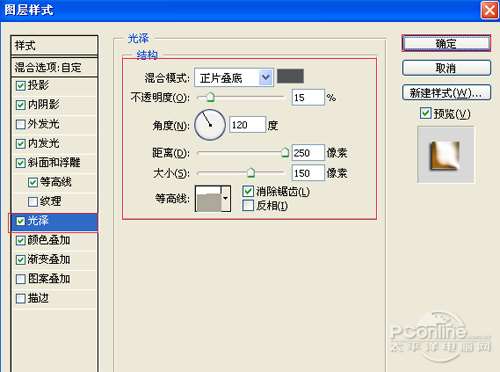This screenshot has height=372, width=500.
Task: Click the distance field showing 250
Action: [308, 153]
